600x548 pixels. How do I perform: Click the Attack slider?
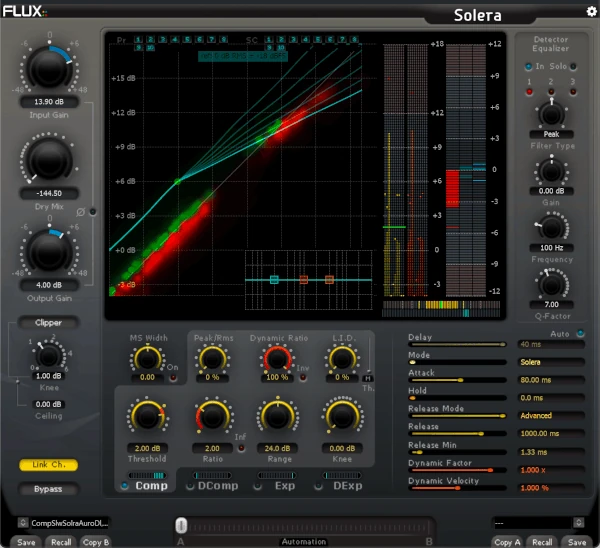[457, 380]
